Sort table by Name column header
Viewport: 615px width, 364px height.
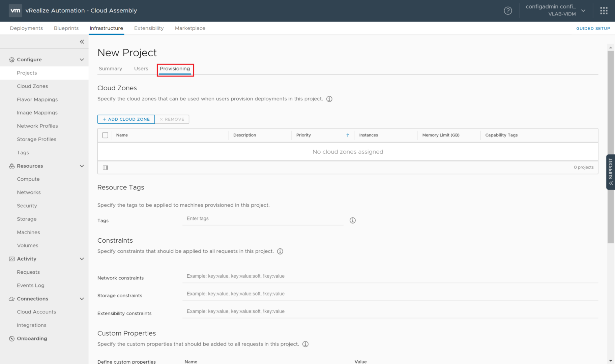[122, 135]
